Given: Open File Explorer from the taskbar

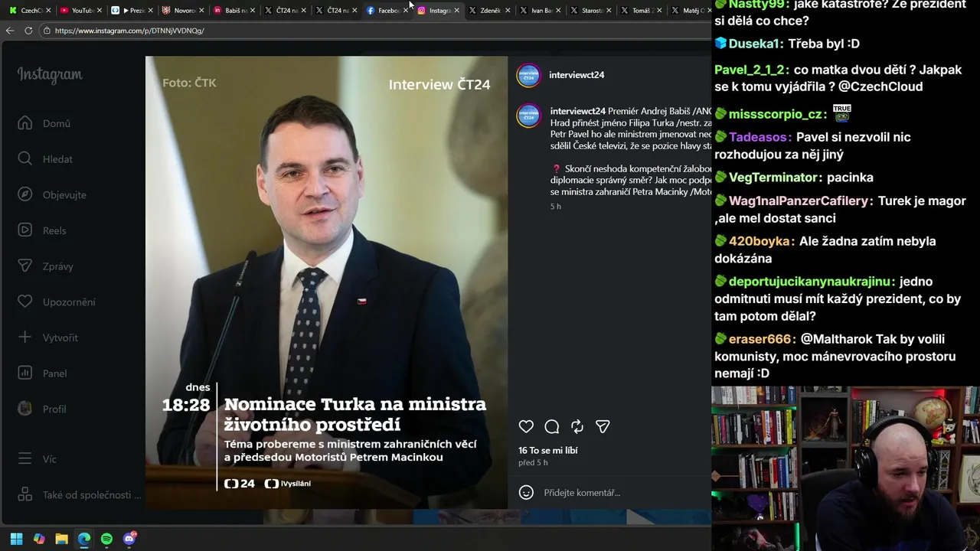Looking at the screenshot, I should (x=61, y=539).
